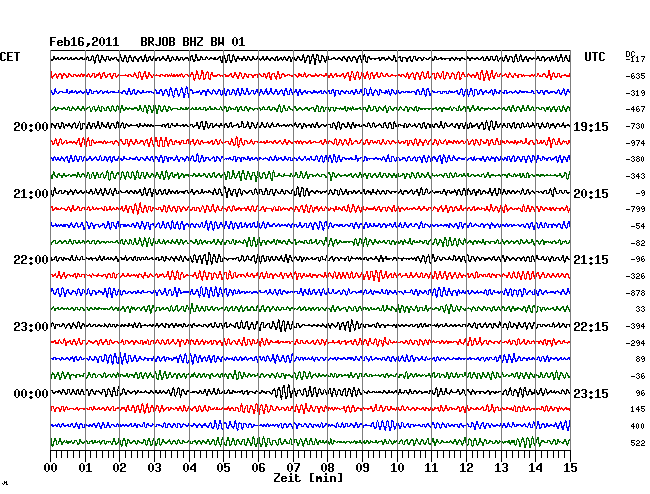Click minute 12 on the x-axis
This screenshot has width=650, height=494.
coord(466,468)
